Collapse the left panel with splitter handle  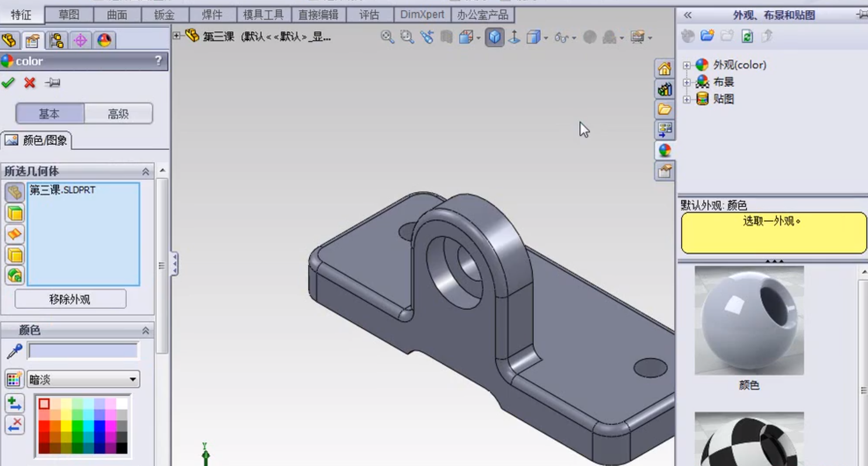click(x=174, y=265)
